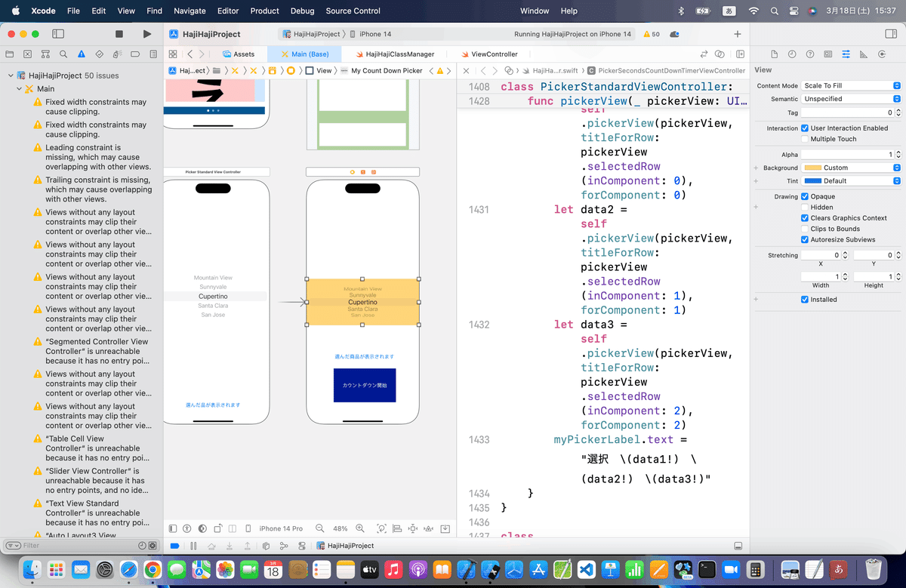Viewport: 906px width, 588px height.
Task: Show the Size inspector ruler icon
Action: point(863,54)
